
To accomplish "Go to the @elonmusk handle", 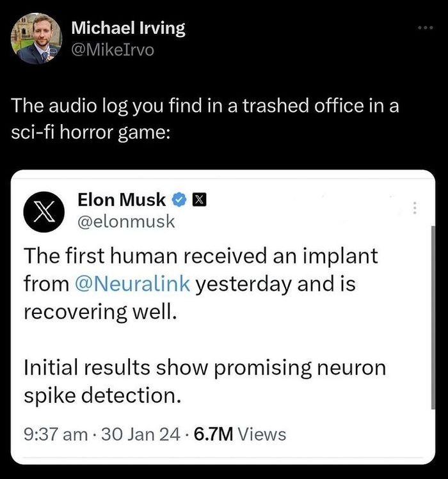I will (126, 221).
